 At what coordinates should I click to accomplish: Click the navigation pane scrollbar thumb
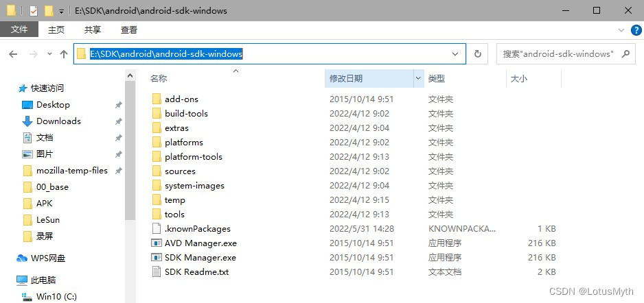pyautogui.click(x=130, y=150)
